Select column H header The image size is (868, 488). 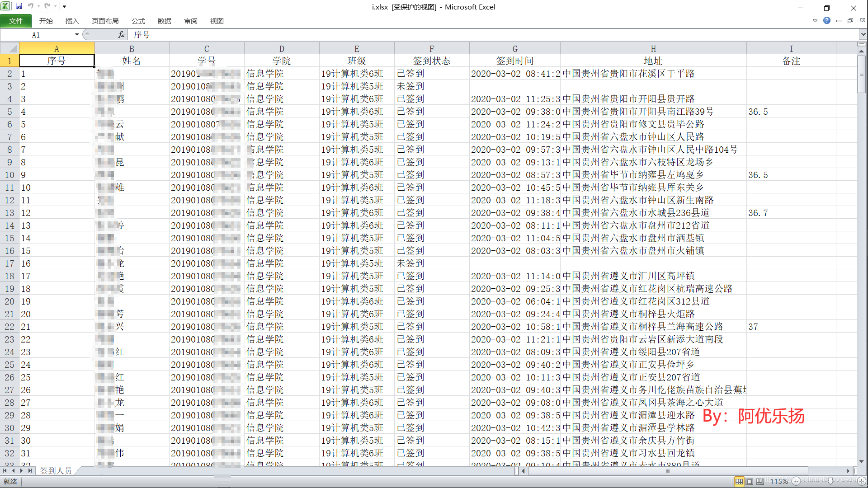coord(653,48)
